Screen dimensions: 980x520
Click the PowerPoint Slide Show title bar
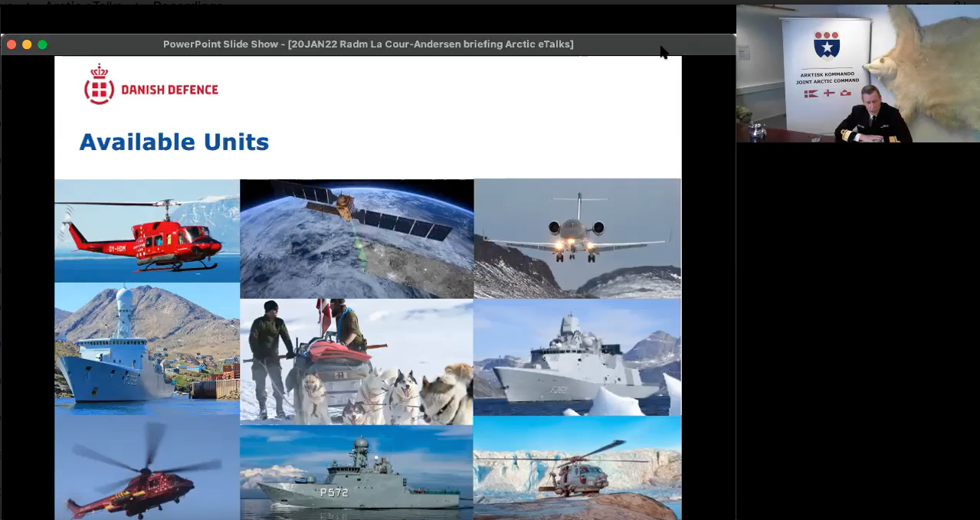point(368,44)
